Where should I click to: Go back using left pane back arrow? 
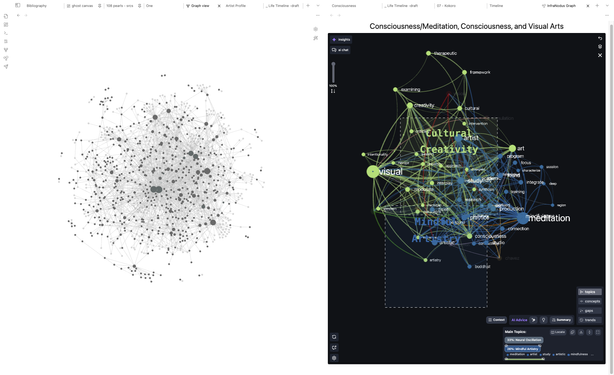[18, 15]
